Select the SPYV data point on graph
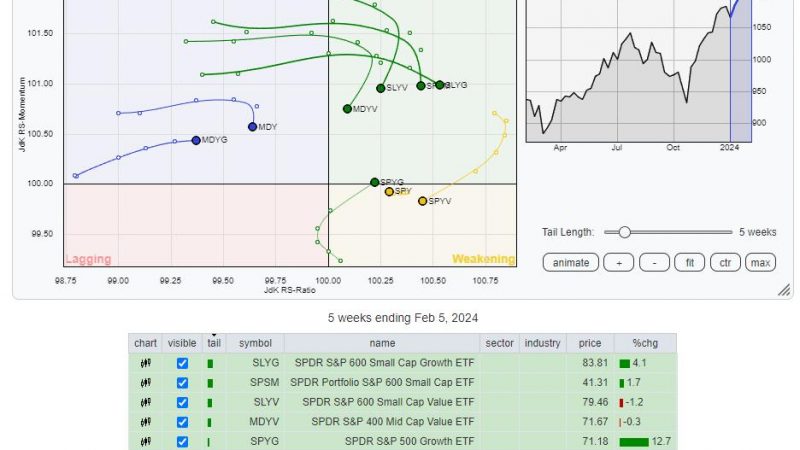 (422, 202)
